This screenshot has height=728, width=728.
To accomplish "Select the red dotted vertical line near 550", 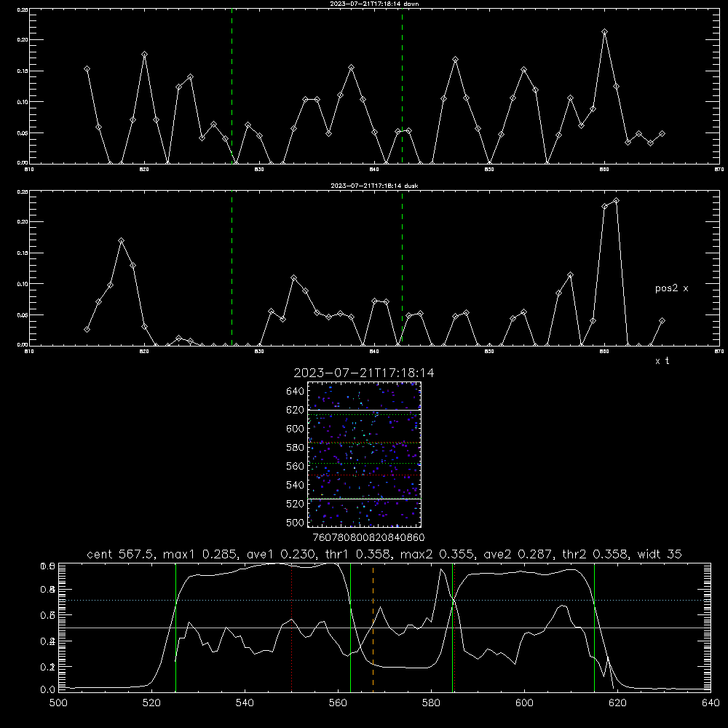I will click(x=292, y=627).
